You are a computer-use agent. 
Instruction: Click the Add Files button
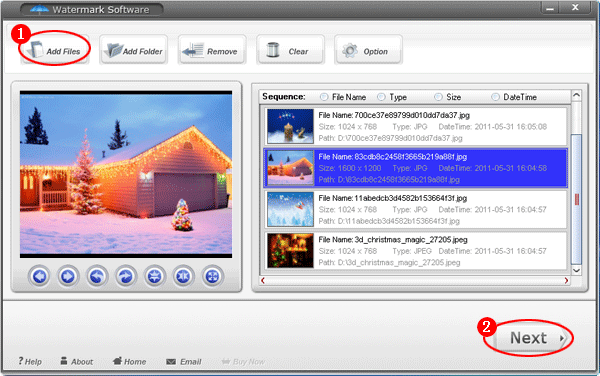point(55,50)
